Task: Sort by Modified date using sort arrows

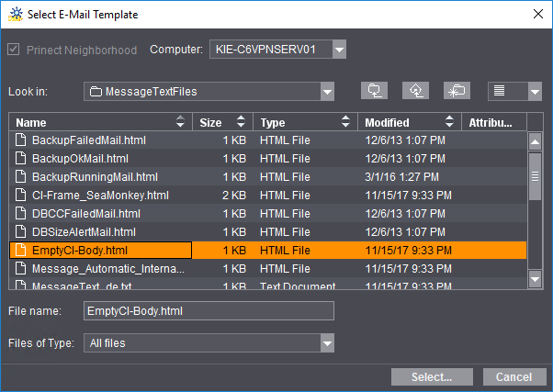Action: [449, 122]
